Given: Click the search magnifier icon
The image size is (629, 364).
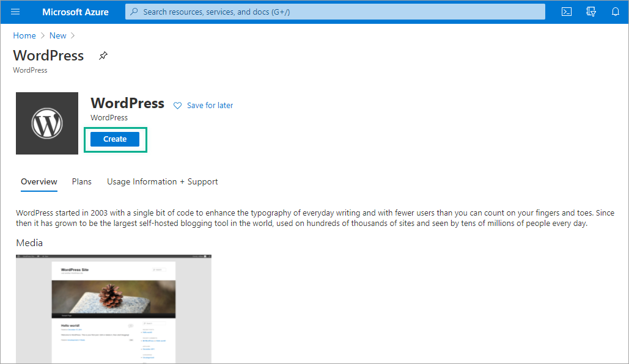Looking at the screenshot, I should [134, 12].
